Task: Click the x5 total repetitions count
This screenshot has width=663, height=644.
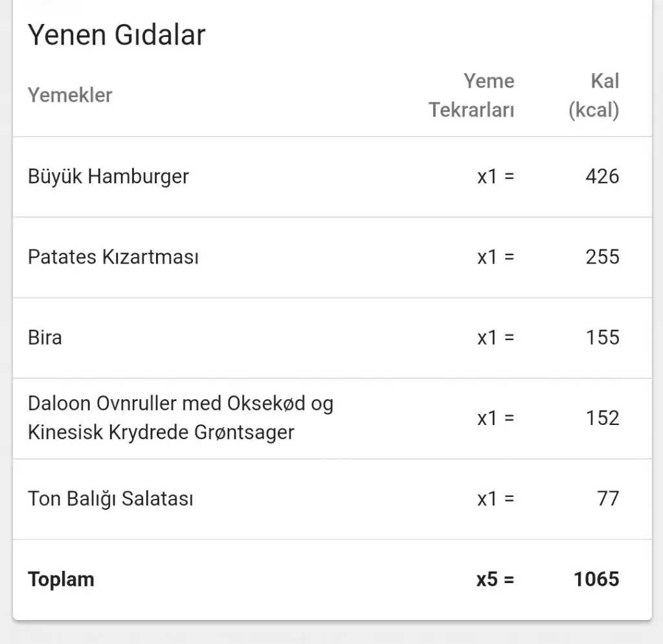Action: (x=495, y=579)
